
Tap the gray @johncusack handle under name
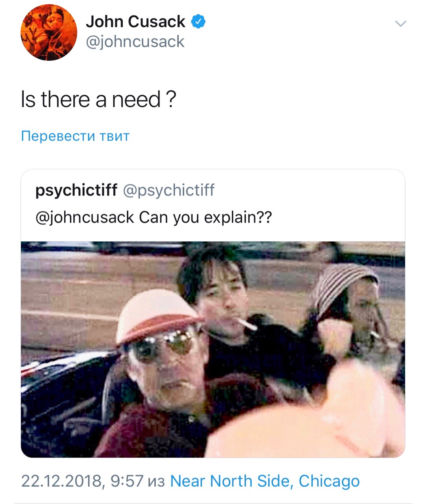pyautogui.click(x=135, y=42)
